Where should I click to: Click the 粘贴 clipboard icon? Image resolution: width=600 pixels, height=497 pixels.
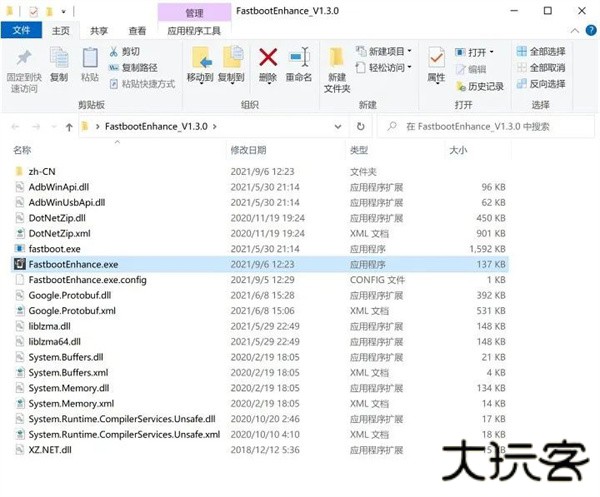click(90, 59)
